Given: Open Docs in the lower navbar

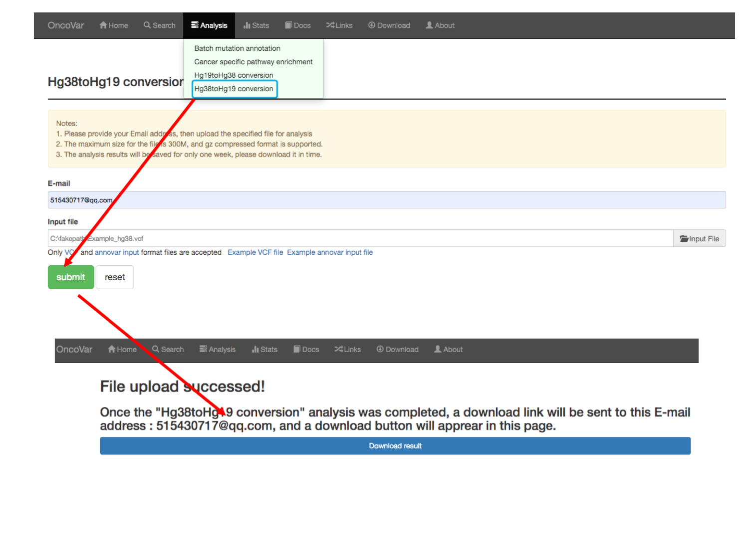Looking at the screenshot, I should (306, 350).
